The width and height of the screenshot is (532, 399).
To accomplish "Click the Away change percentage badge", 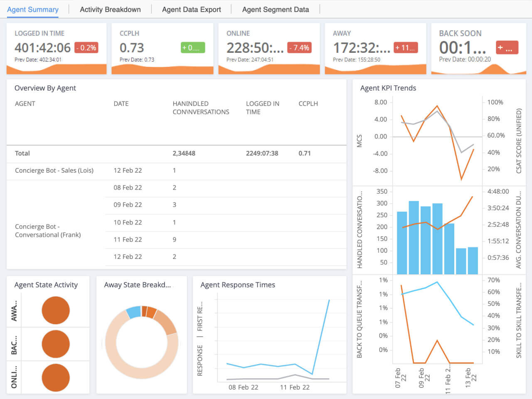I will 405,48.
